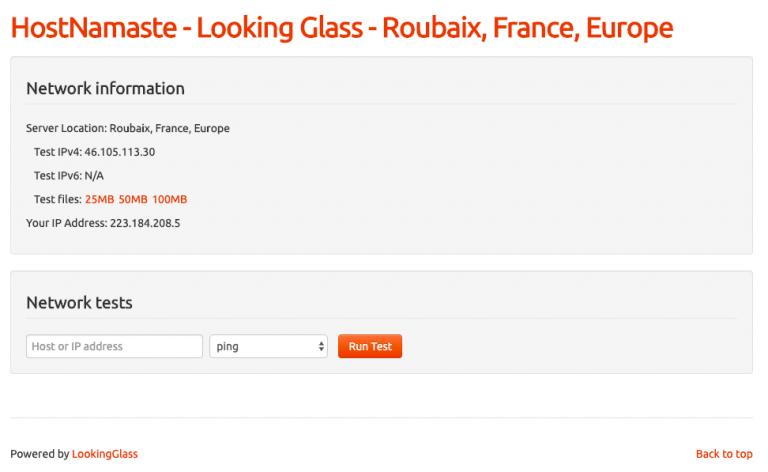The image size is (768, 472).
Task: Download the 25MB test file
Action: 99,199
